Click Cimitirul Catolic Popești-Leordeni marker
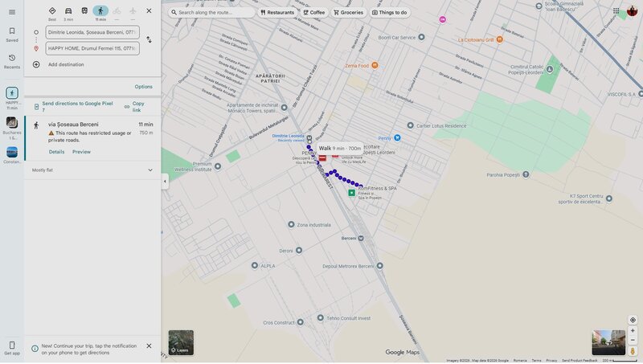Screen dimensions: 643x364 point(550,69)
